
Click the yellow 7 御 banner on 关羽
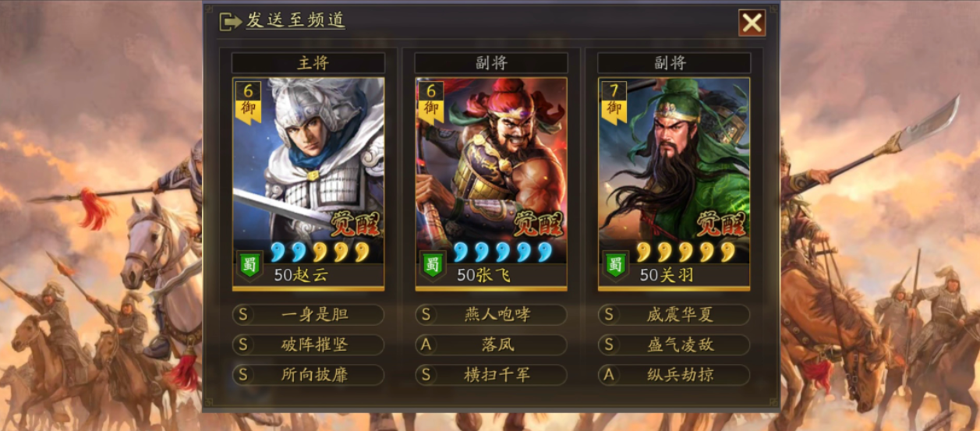point(614,101)
